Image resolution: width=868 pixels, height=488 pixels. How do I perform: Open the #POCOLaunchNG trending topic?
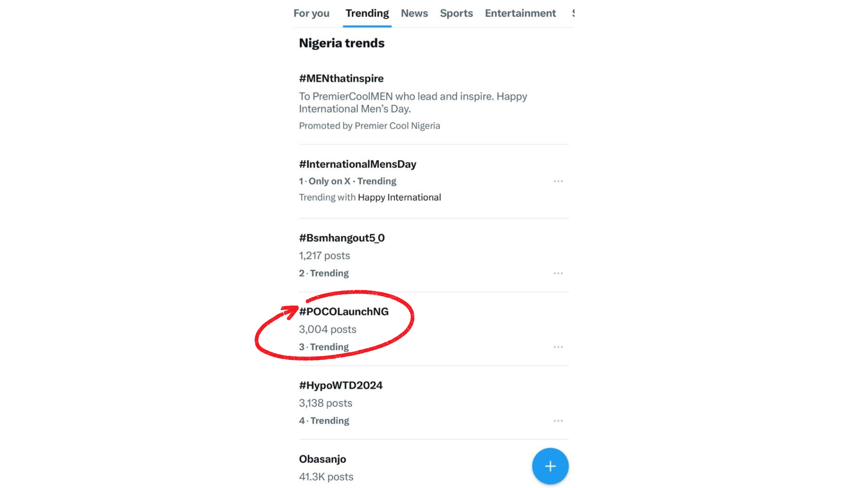tap(344, 312)
